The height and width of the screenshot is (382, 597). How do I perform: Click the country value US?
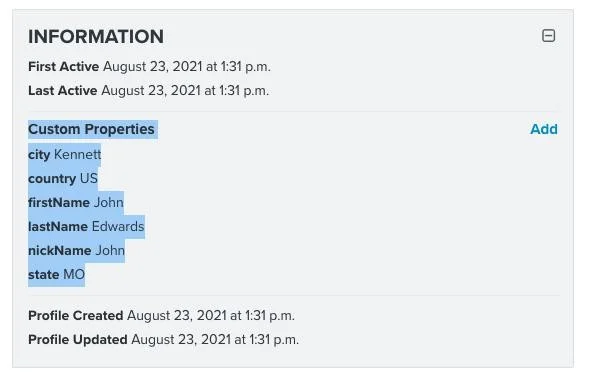coord(89,179)
